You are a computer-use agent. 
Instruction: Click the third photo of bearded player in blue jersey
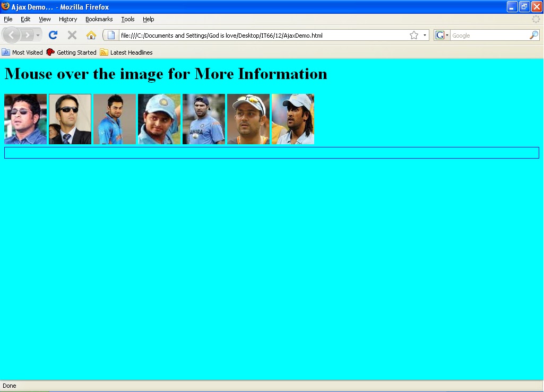(115, 119)
